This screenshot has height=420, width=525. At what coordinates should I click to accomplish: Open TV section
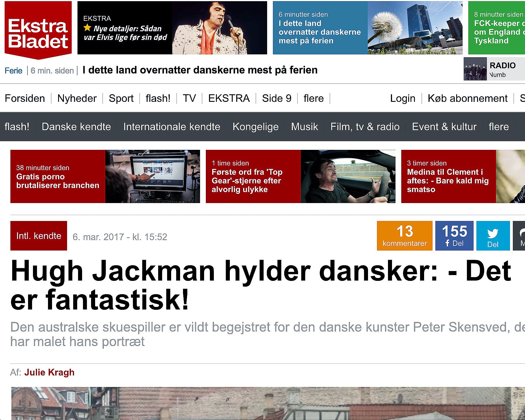tap(189, 98)
